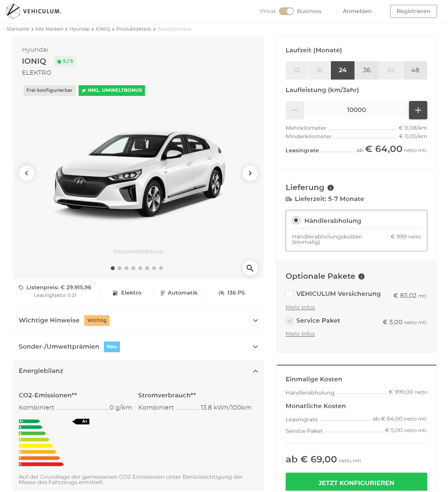Click the mileage value field 10000

356,110
